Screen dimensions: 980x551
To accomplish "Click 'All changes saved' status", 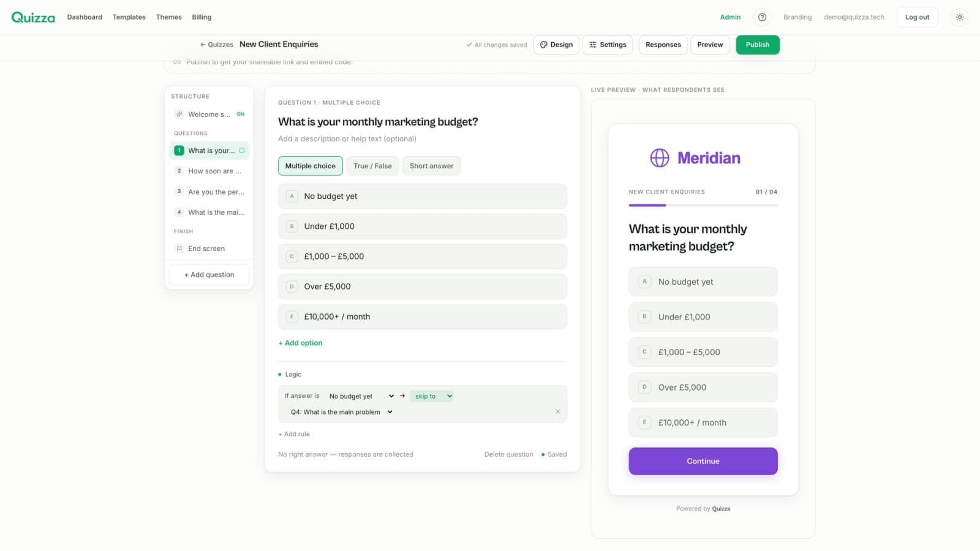I will click(x=496, y=45).
